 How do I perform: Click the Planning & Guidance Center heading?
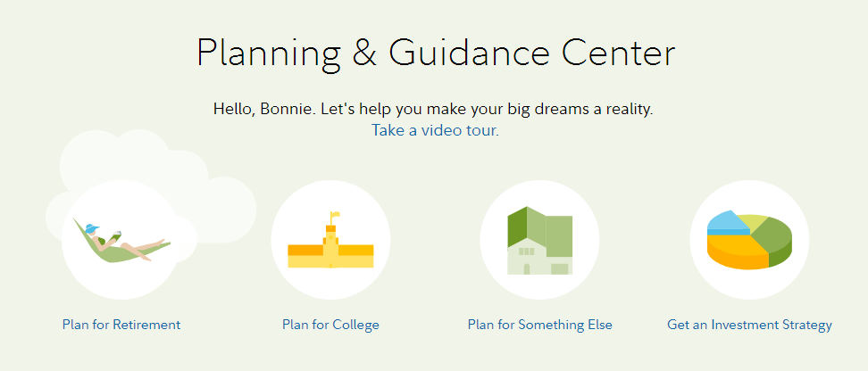click(436, 54)
